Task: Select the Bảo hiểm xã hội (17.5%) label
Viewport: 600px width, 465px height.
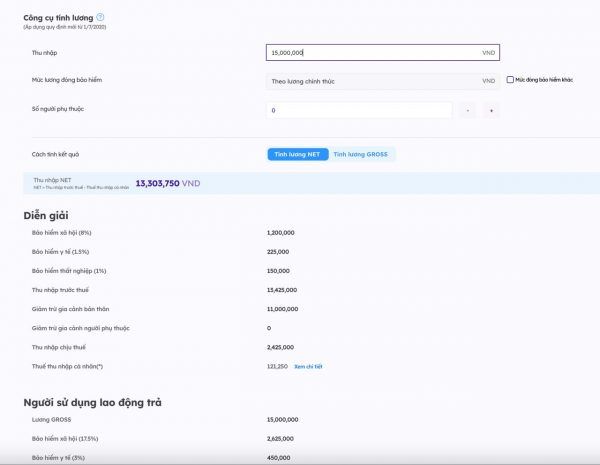Action: 65,439
